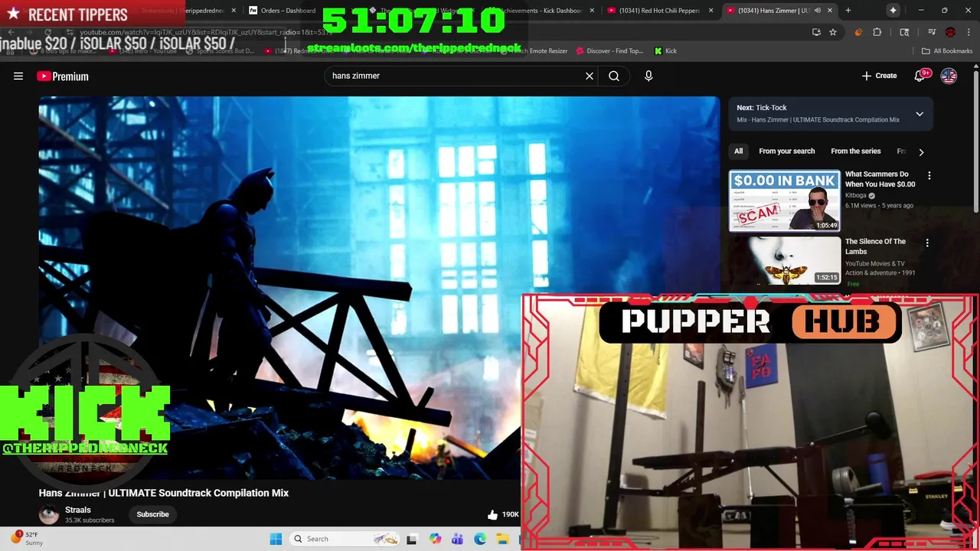The image size is (980, 551).
Task: Open the Kick bookmark
Action: [665, 51]
